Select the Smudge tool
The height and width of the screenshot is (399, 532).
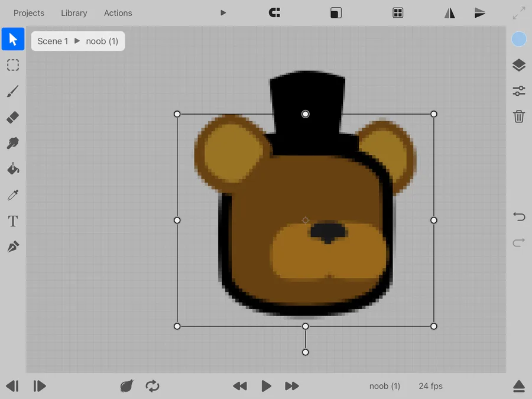pyautogui.click(x=13, y=143)
